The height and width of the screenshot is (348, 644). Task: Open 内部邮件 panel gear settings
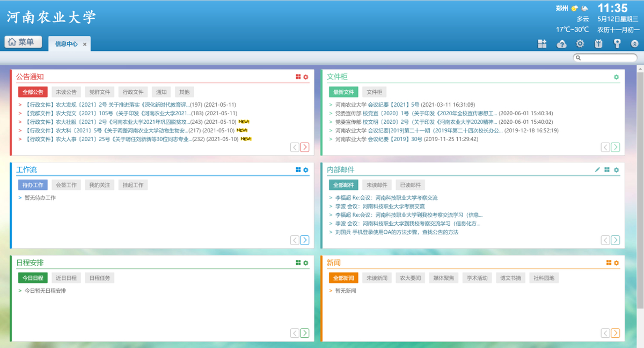pyautogui.click(x=617, y=170)
